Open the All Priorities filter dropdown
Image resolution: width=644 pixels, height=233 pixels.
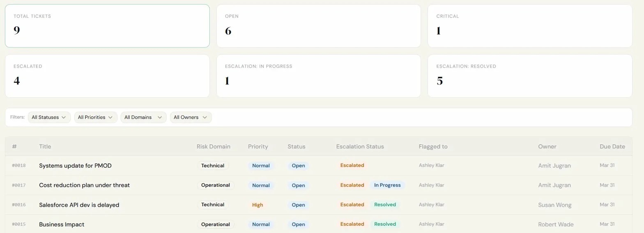pos(96,117)
